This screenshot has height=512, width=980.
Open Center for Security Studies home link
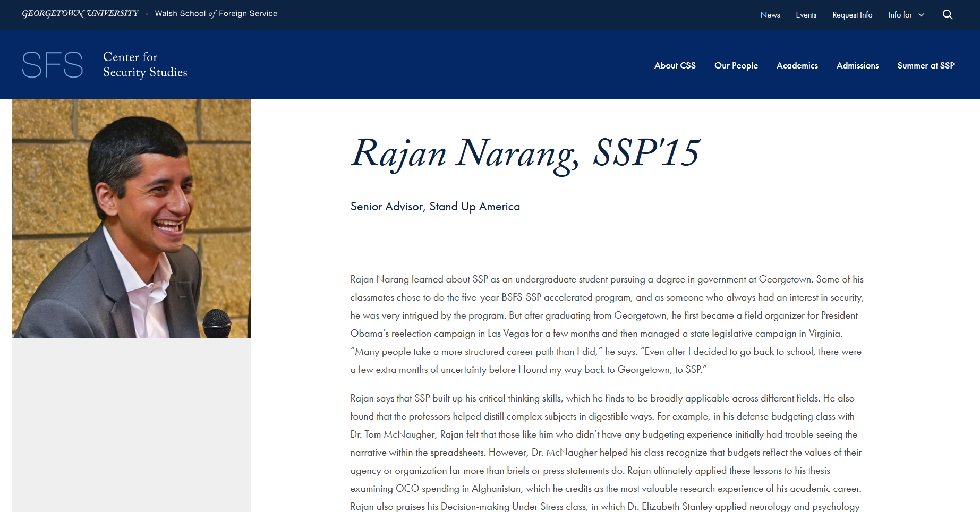tap(145, 65)
